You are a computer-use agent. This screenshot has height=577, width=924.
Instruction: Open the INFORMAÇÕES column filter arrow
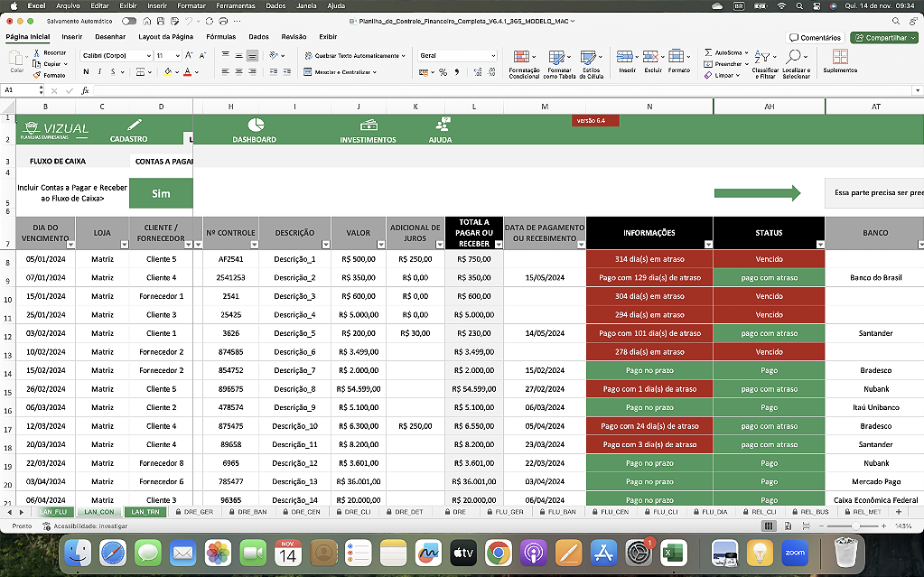708,245
